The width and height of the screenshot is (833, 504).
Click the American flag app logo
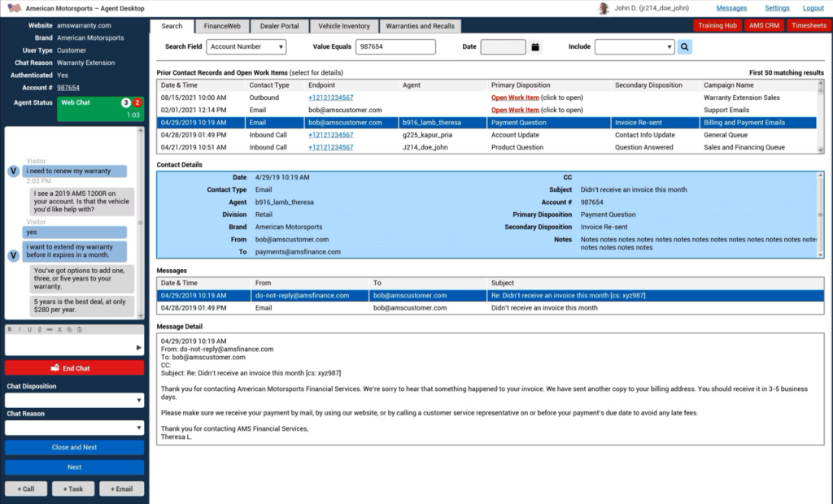pos(15,8)
